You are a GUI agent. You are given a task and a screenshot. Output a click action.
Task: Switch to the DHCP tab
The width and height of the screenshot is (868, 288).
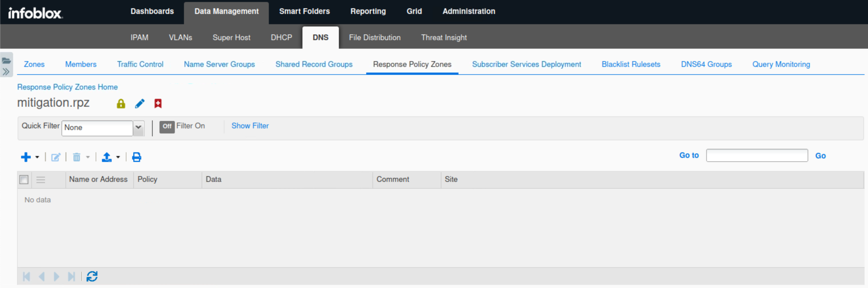pyautogui.click(x=281, y=37)
